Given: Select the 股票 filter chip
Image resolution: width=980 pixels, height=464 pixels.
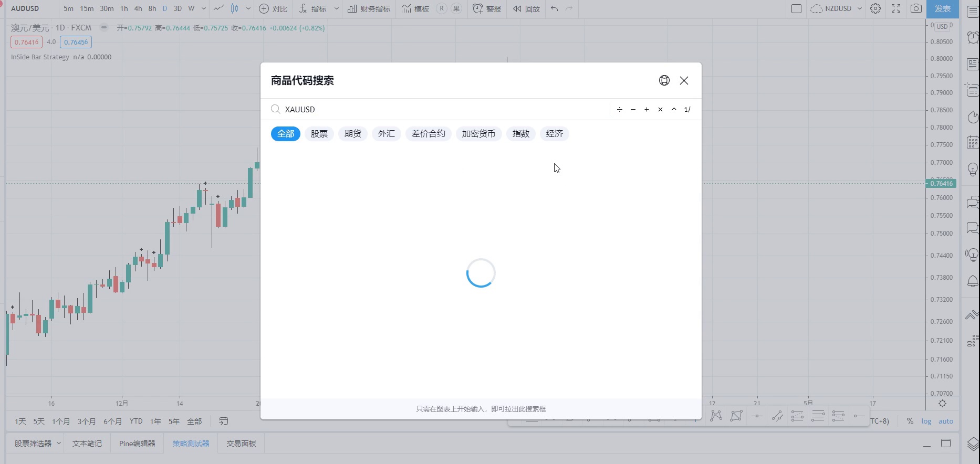Looking at the screenshot, I should (x=319, y=134).
